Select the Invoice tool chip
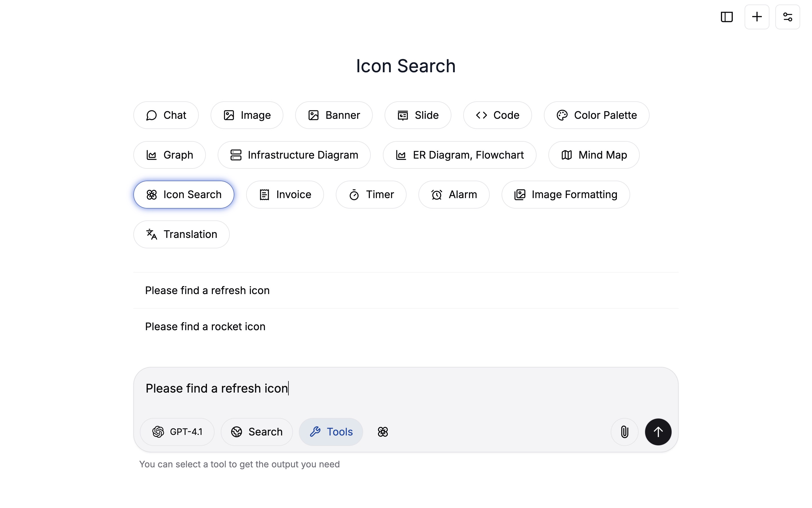812x508 pixels. pos(285,194)
